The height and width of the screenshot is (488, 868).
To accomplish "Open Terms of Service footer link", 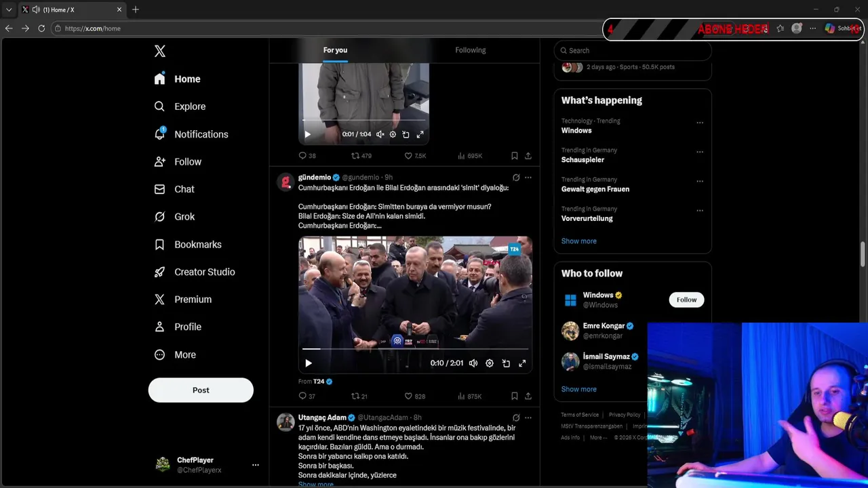I will (x=580, y=415).
